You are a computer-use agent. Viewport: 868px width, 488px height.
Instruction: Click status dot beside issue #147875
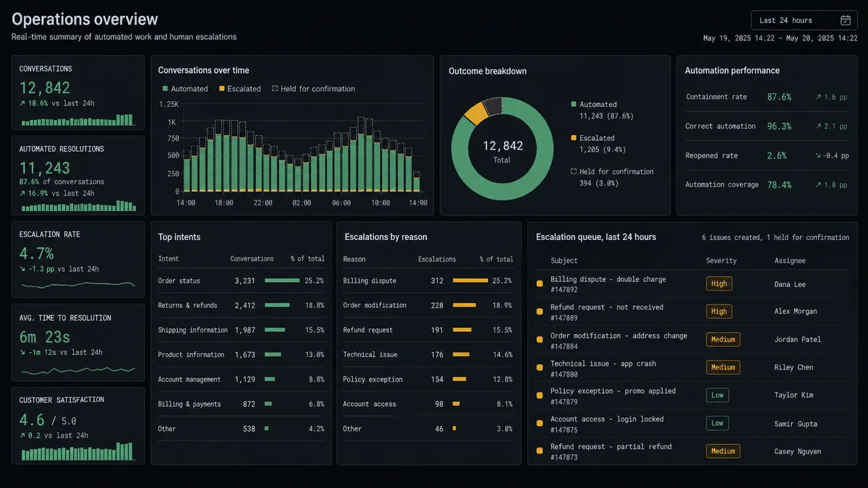tap(540, 424)
